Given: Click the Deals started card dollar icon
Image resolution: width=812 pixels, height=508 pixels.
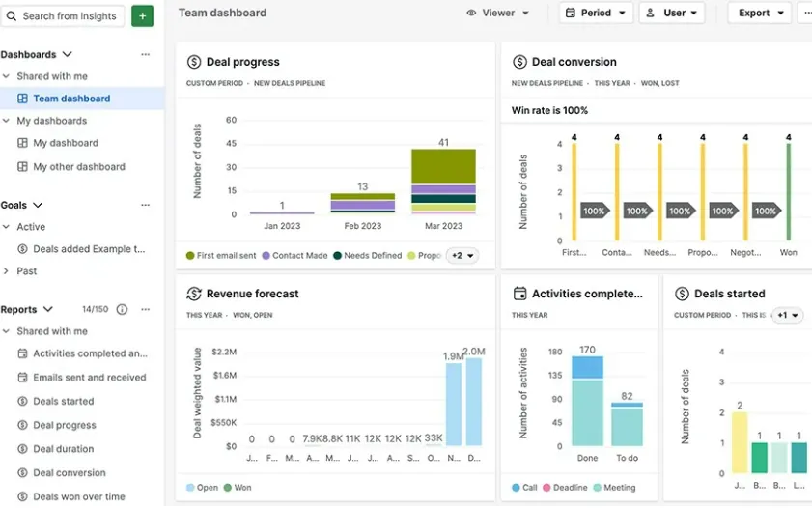Looking at the screenshot, I should pyautogui.click(x=682, y=294).
